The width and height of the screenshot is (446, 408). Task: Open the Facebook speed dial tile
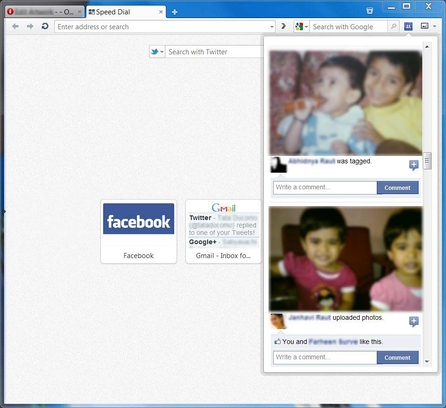tap(138, 232)
